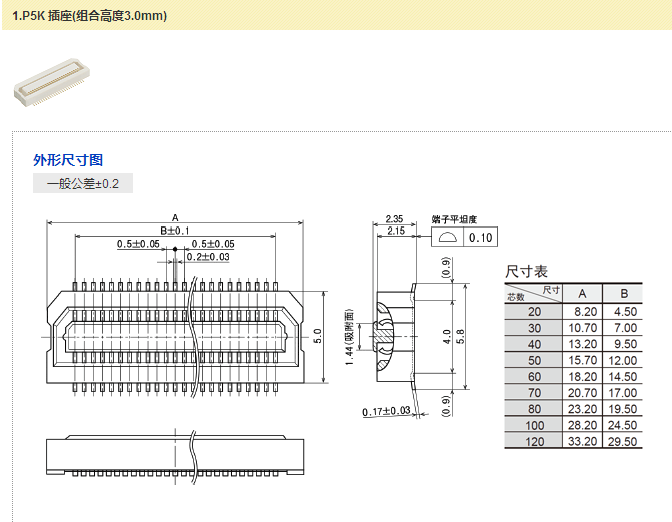The width and height of the screenshot is (672, 522).
Task: Click the 33.20 value in column A
Action: pos(582,441)
